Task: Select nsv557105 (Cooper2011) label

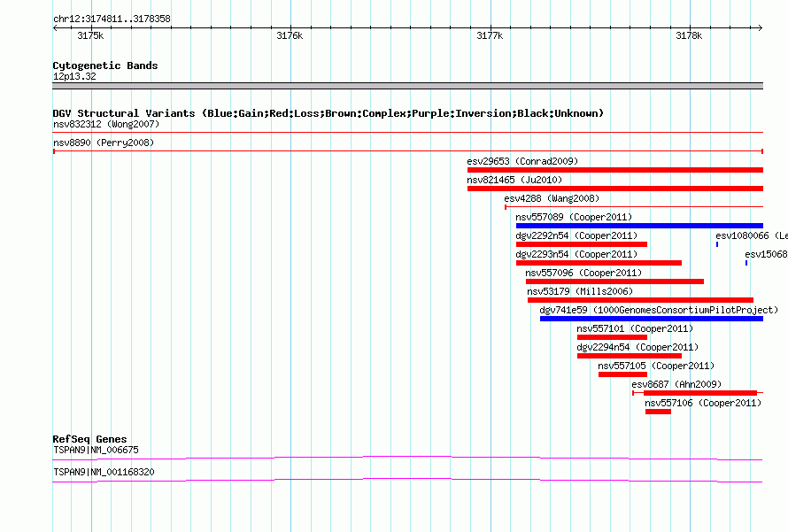Action: 656,366
